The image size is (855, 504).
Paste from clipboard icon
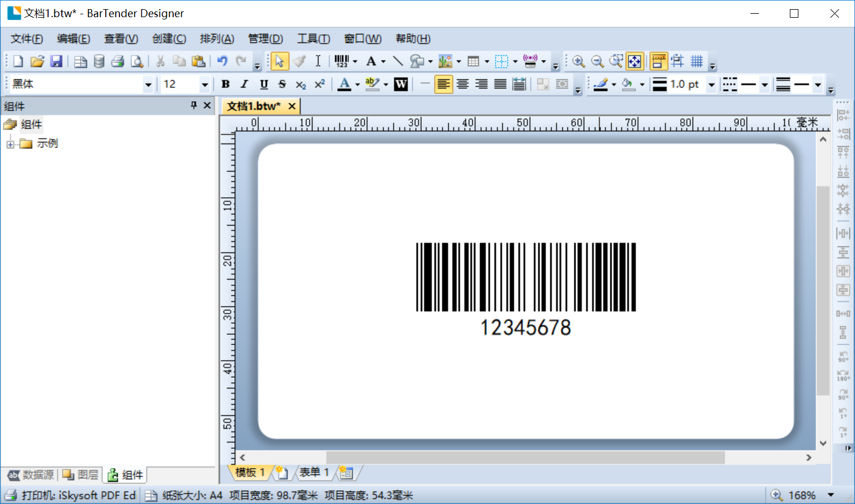(x=198, y=61)
